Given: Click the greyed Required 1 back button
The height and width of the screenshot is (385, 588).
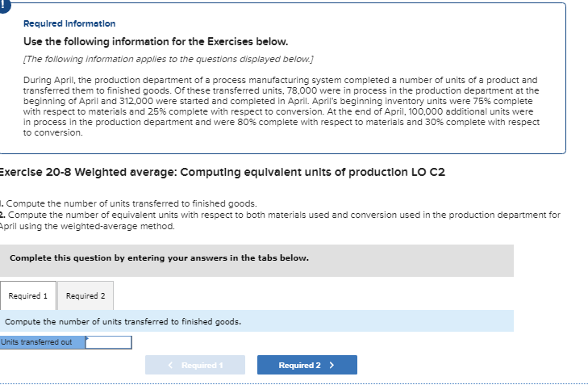Looking at the screenshot, I should click(x=195, y=365).
